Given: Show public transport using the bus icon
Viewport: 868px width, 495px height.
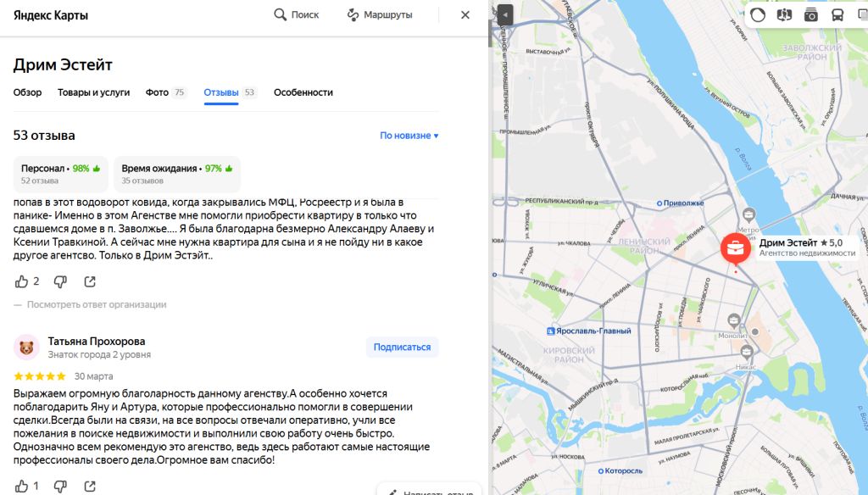Looking at the screenshot, I should (x=837, y=14).
